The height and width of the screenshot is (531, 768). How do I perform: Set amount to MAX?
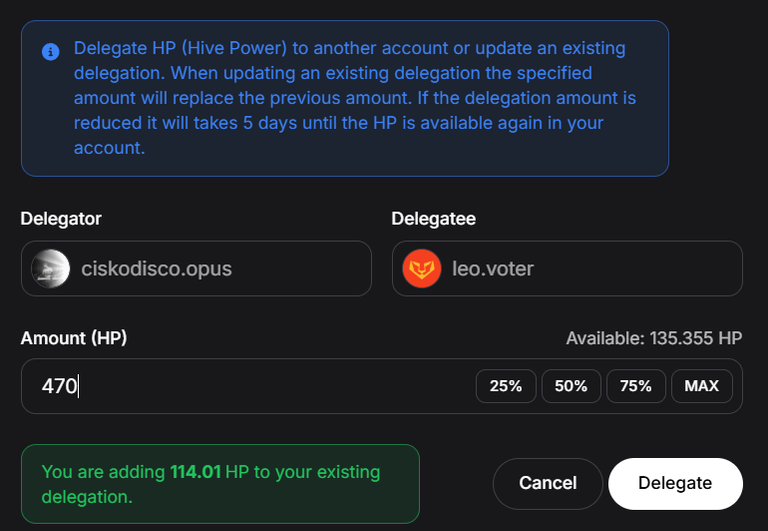point(702,386)
